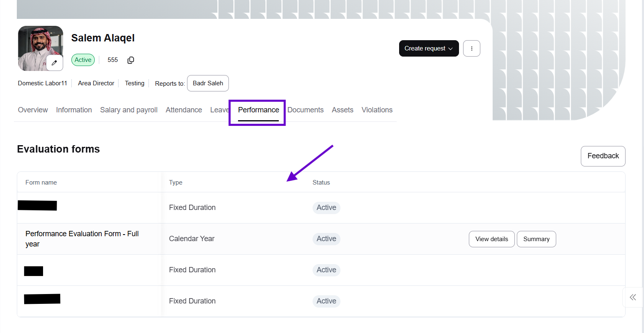
Task: Copy the employee ID 555
Action: [x=131, y=60]
